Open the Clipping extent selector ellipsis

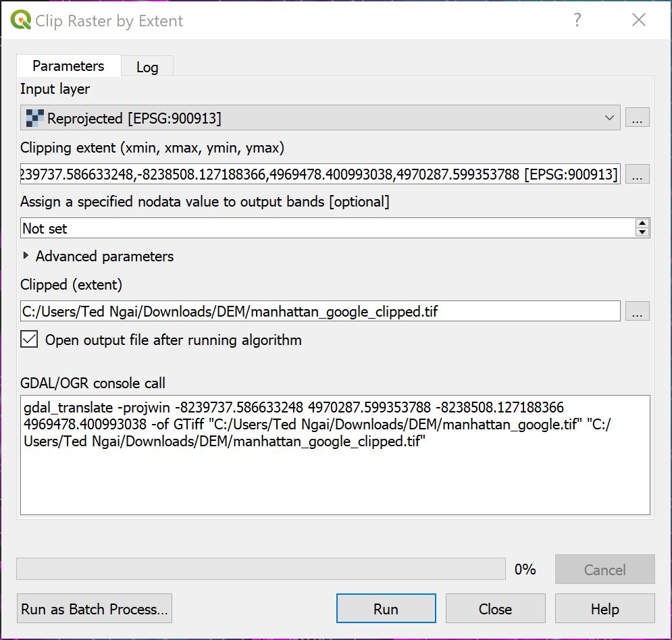coord(638,174)
